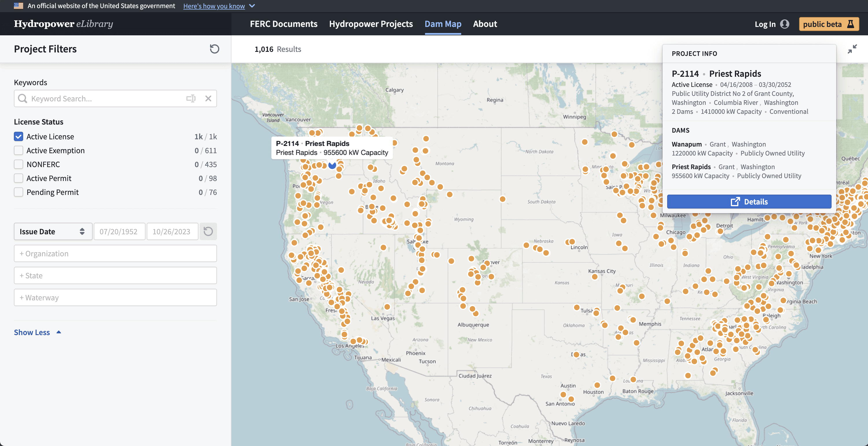
Task: Click the Active License count '1k / 1k'
Action: pyautogui.click(x=205, y=137)
